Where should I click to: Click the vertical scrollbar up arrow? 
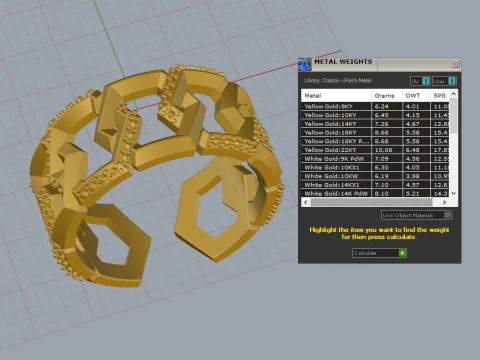point(454,94)
